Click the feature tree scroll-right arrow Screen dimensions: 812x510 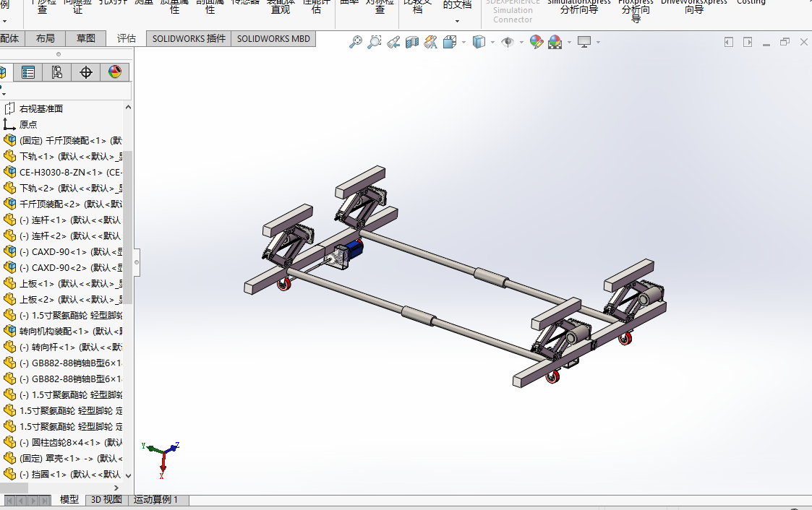pyautogui.click(x=116, y=488)
